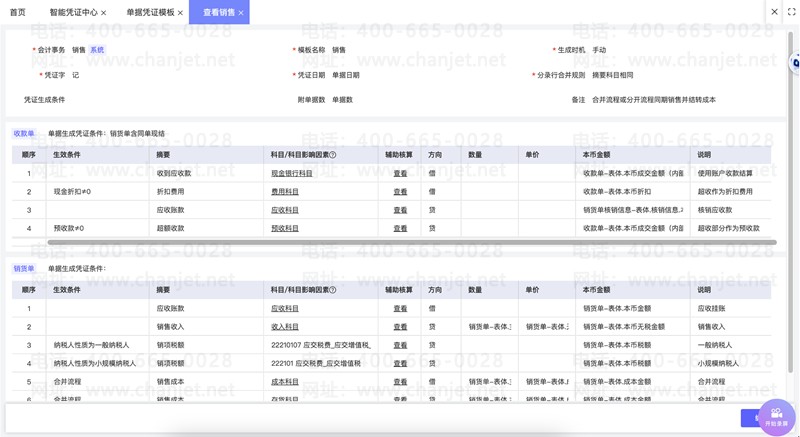Viewport: 800px width, 437px height.
Task: Click the help icon beside 科目/科目影响因素 in 销货单 table
Action: [x=333, y=290]
